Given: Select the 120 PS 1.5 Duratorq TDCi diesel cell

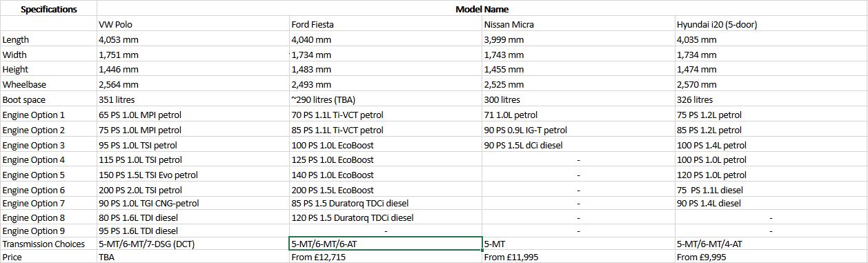Looking at the screenshot, I should (386, 217).
